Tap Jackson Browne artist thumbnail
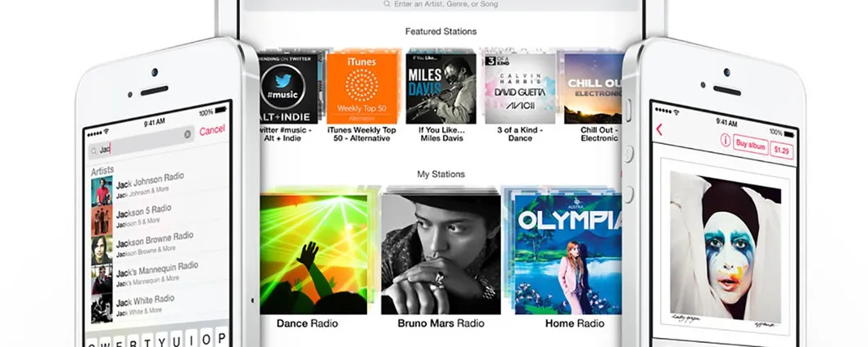868x347 pixels. 102,250
